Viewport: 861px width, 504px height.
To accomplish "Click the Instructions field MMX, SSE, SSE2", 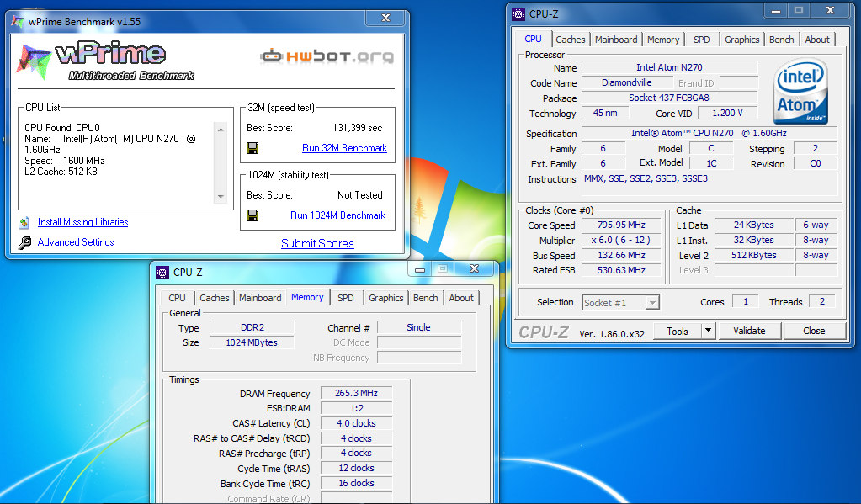I will [x=710, y=183].
